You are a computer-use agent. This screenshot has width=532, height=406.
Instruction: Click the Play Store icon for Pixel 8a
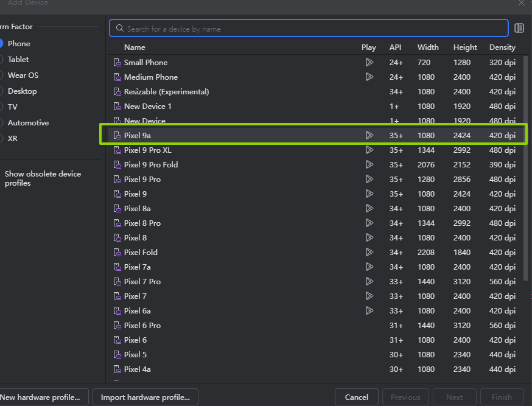point(369,208)
